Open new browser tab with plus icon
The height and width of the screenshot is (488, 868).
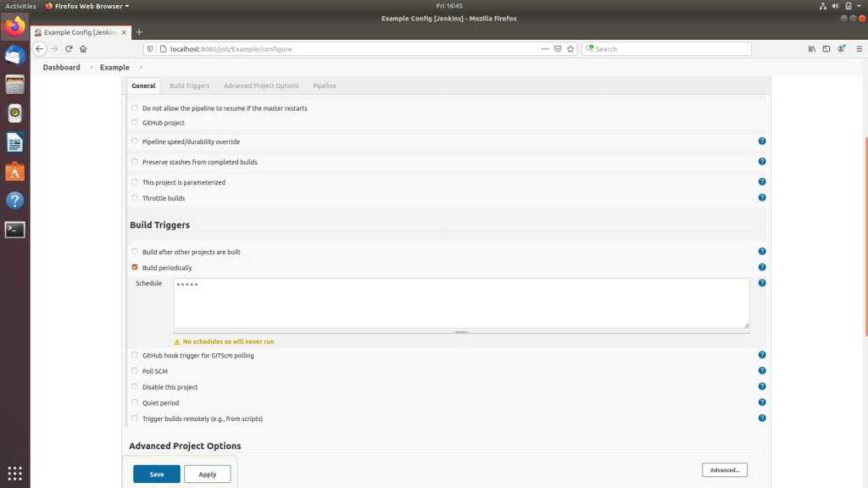click(139, 32)
